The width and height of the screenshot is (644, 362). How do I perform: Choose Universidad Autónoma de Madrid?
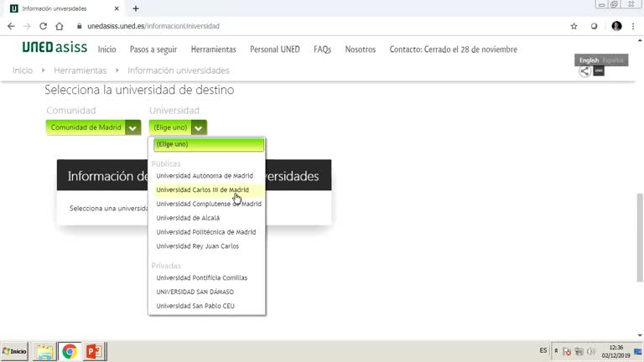205,176
